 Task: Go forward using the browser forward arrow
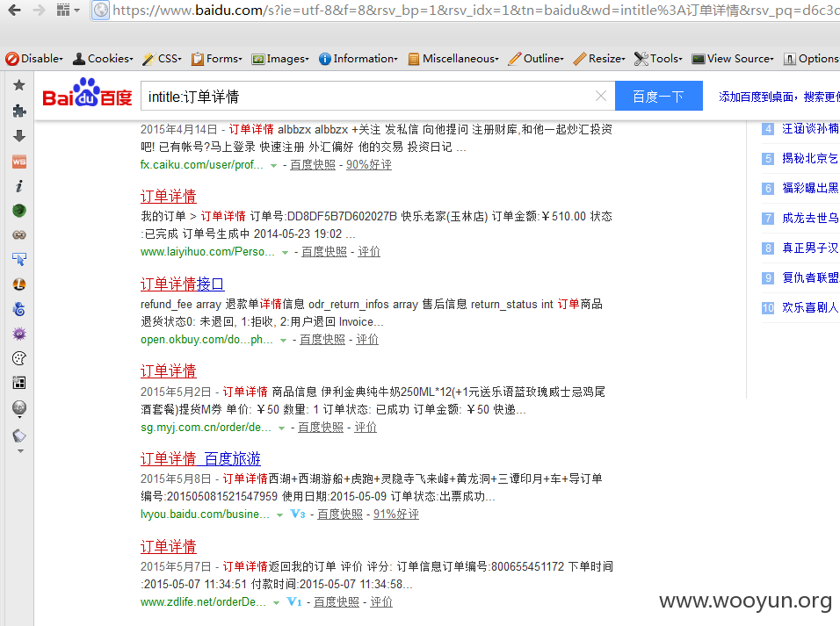(x=40, y=11)
